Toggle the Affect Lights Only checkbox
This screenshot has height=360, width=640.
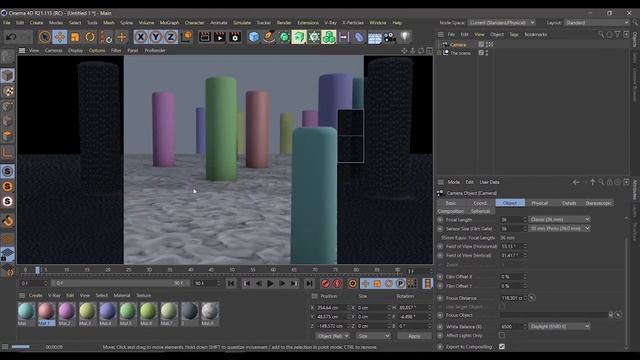tap(502, 335)
